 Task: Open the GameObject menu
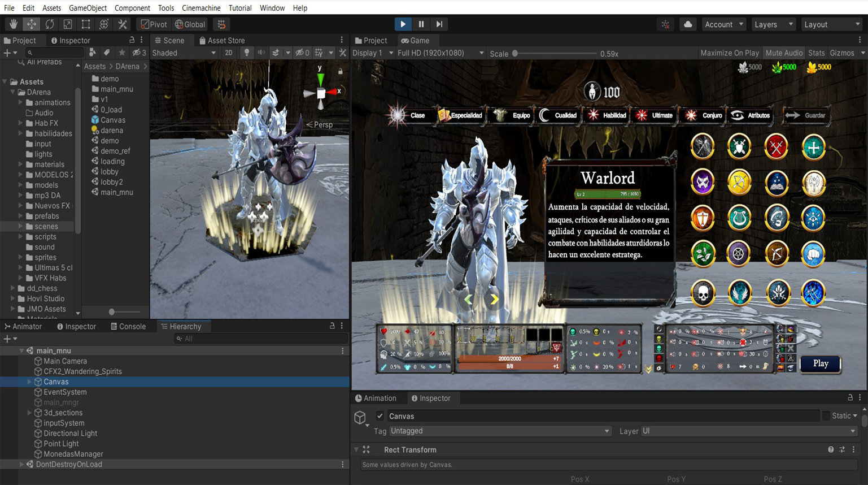(x=88, y=8)
